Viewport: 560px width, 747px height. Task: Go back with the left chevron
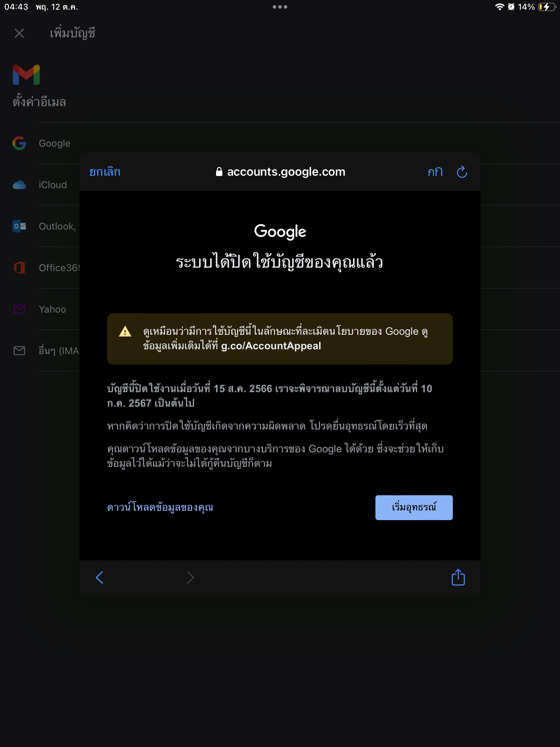tap(99, 577)
